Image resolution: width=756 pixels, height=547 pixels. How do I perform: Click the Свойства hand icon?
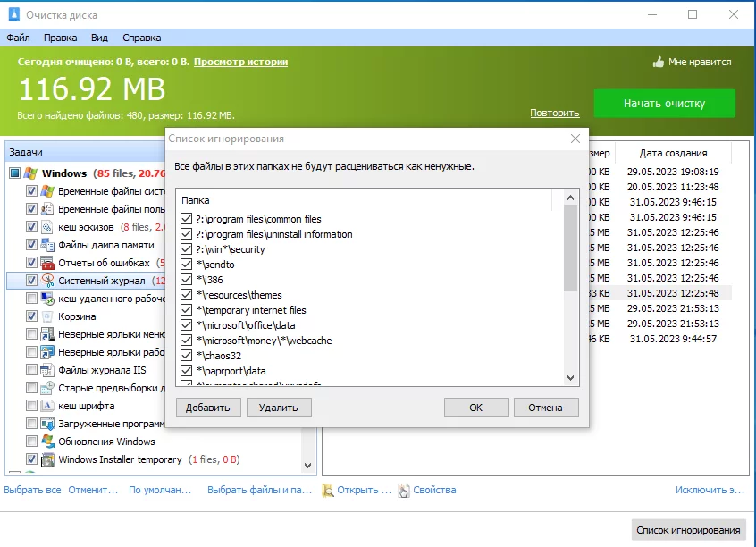[x=404, y=491]
